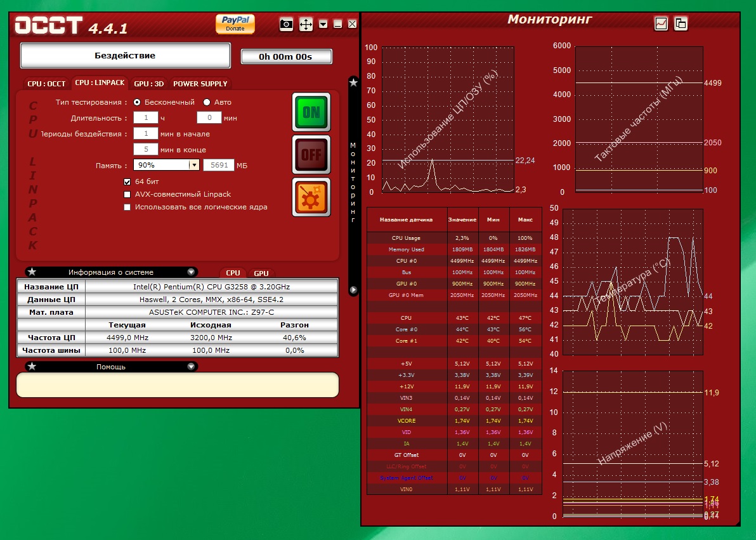Click the Макс column header
Image resolution: width=756 pixels, height=540 pixels.
click(x=526, y=220)
